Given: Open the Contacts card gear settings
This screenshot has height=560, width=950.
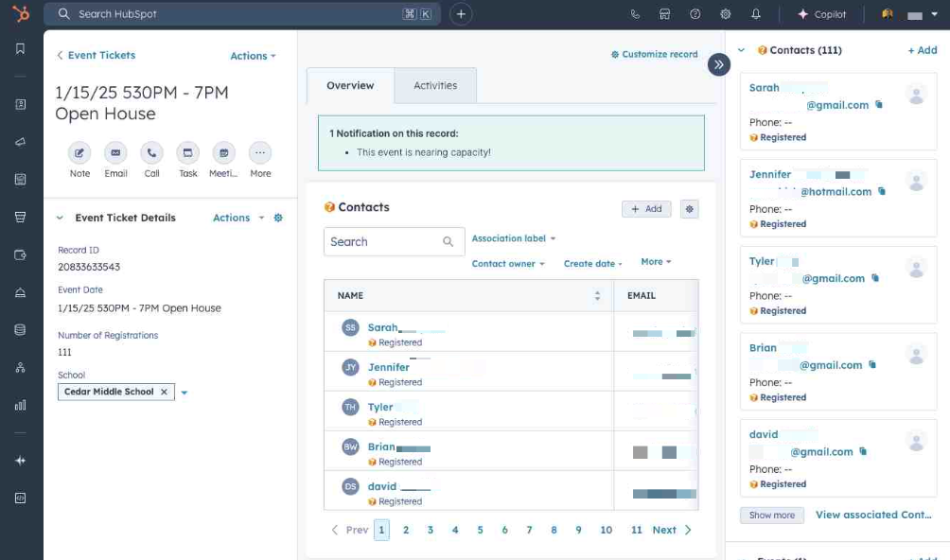Looking at the screenshot, I should (690, 209).
